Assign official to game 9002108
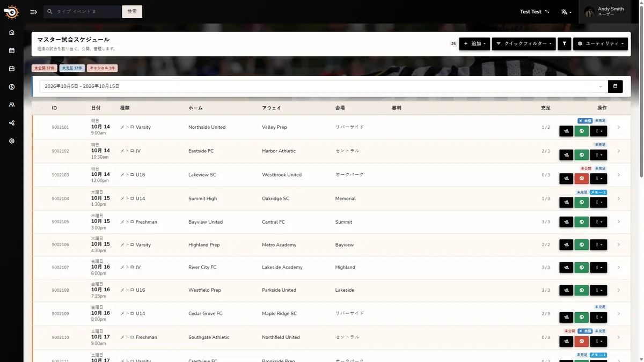The width and height of the screenshot is (644, 362). pos(566,290)
